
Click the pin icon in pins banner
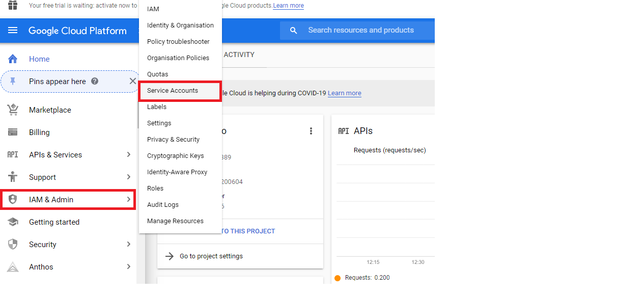[13, 81]
